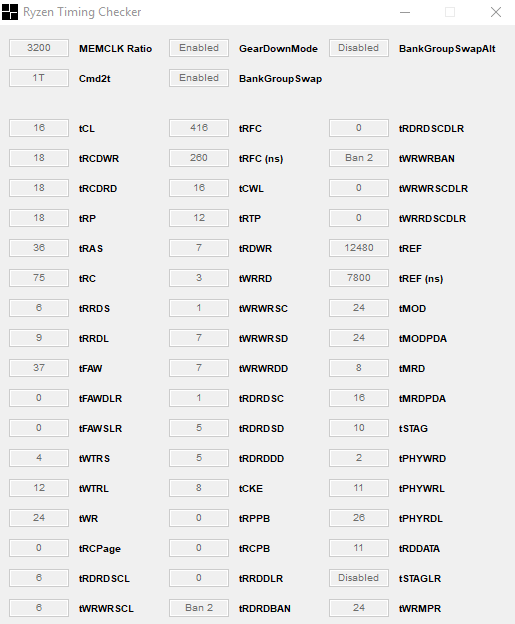Click the tCL value field
The image size is (515, 624).
tap(39, 128)
